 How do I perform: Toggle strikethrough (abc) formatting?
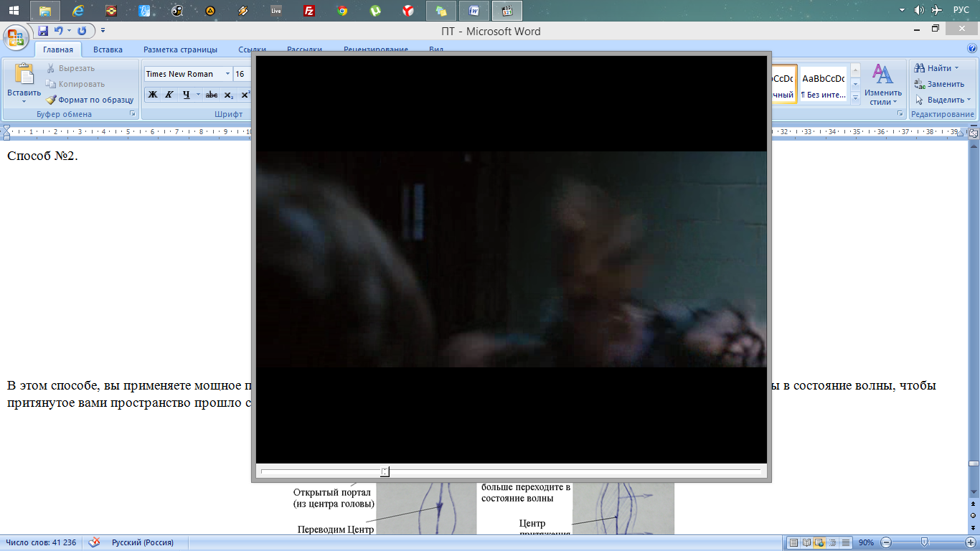(212, 95)
